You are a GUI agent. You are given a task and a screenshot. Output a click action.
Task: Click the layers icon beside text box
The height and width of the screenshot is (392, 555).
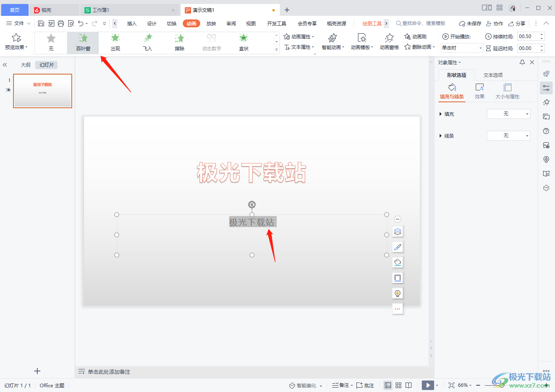pyautogui.click(x=398, y=231)
